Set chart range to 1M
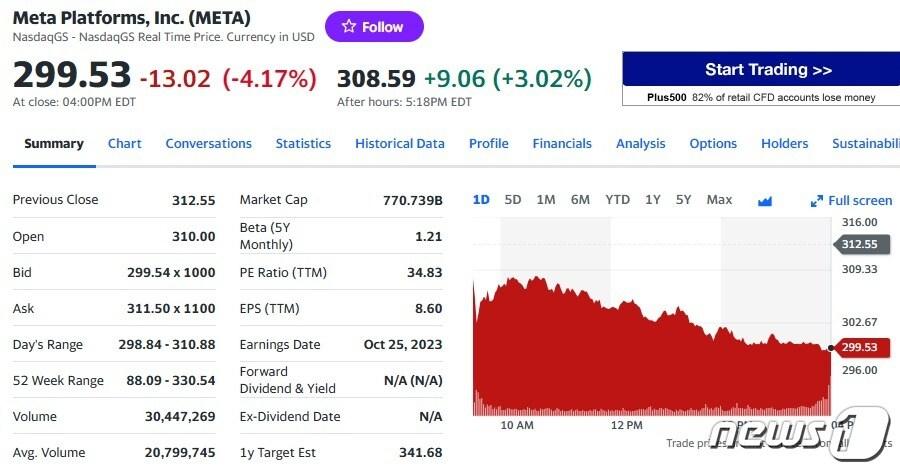Image resolution: width=900 pixels, height=473 pixels. pos(546,199)
